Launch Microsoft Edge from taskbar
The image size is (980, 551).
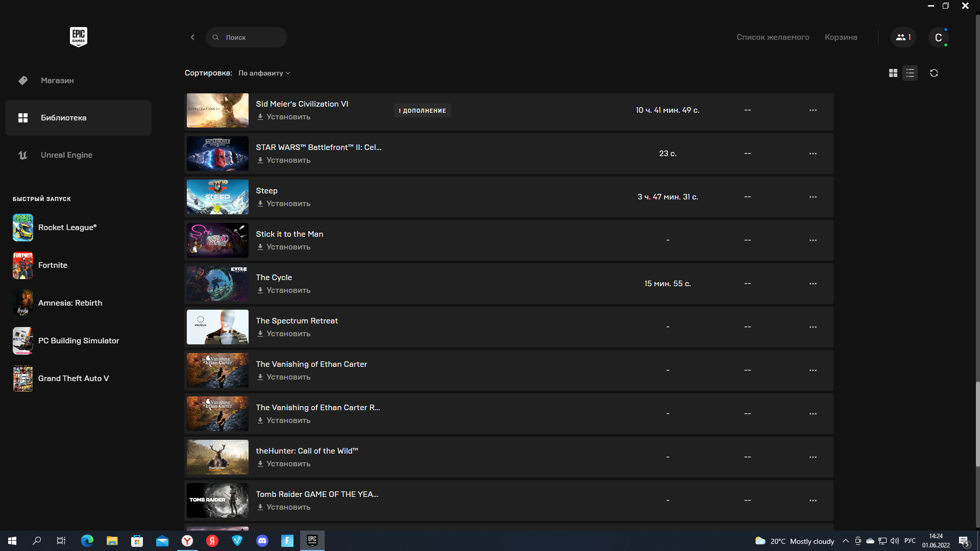pyautogui.click(x=87, y=541)
